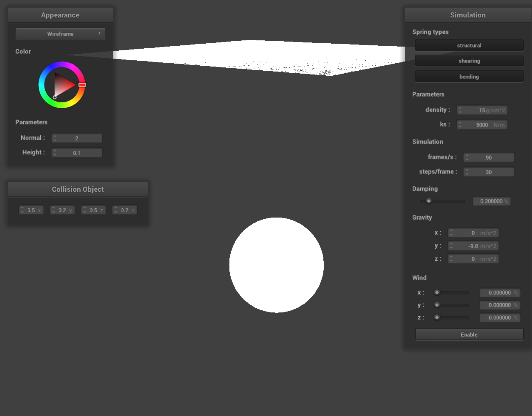
Task: Click the Normal parameter stepper arrows
Action: [55, 138]
